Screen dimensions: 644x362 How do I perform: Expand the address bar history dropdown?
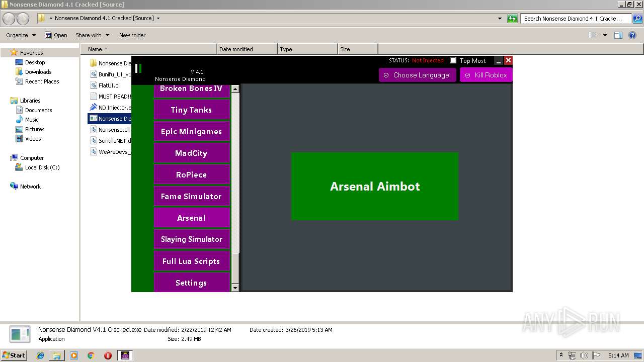click(x=500, y=19)
